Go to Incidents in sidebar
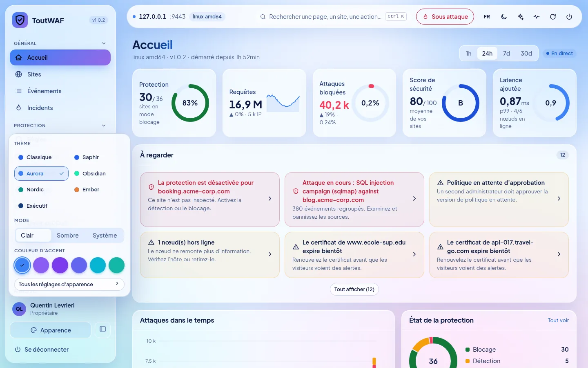588x368 pixels. tap(60, 108)
